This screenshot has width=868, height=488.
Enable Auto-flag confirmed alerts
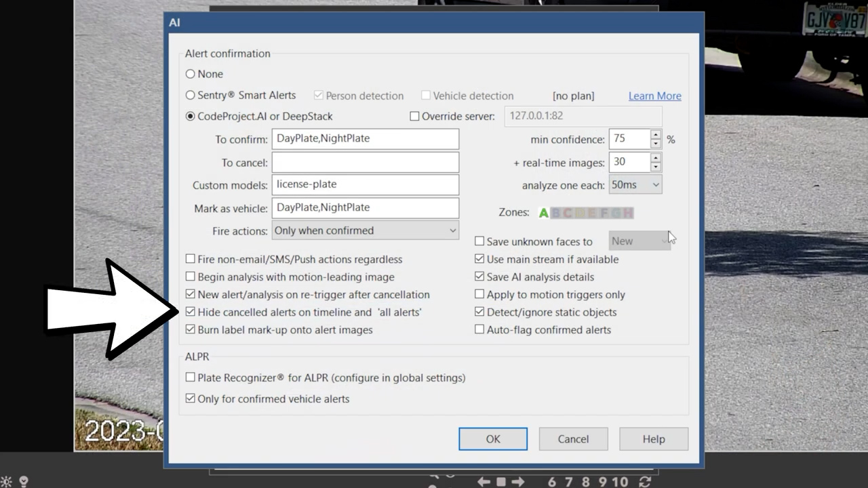click(x=479, y=330)
